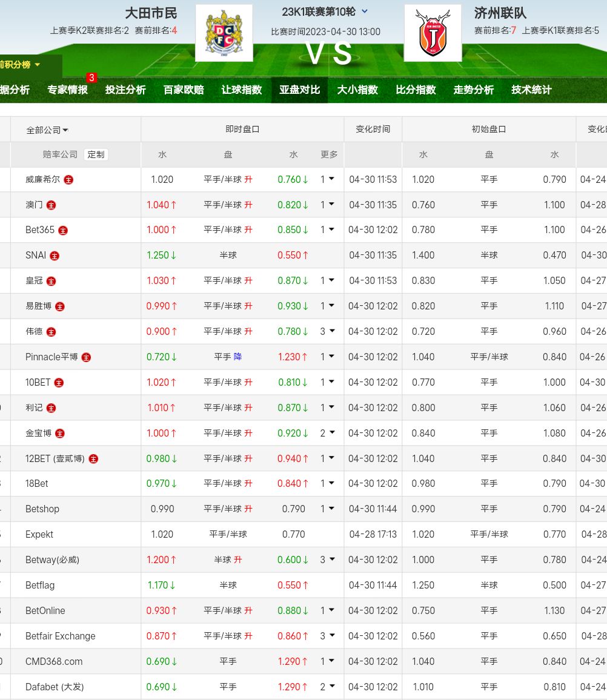Screen dimensions: 607x700
Task: Open the 积分榜 dropdown on green banner
Action: (21, 65)
